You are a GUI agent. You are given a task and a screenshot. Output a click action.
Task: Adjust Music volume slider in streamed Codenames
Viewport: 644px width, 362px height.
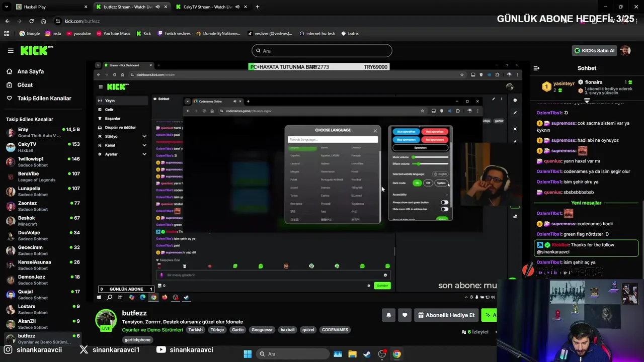point(431,157)
